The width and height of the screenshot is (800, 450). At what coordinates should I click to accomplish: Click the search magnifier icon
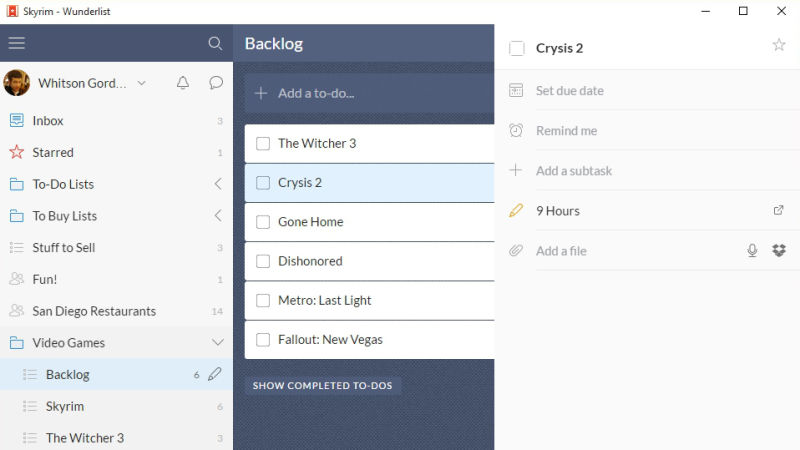(x=215, y=43)
